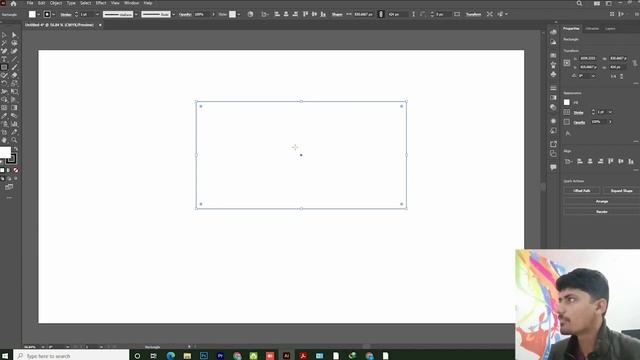Open the Effect menu

[101, 3]
